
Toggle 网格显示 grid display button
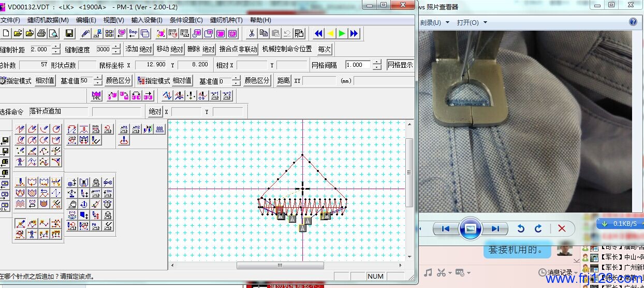400,65
